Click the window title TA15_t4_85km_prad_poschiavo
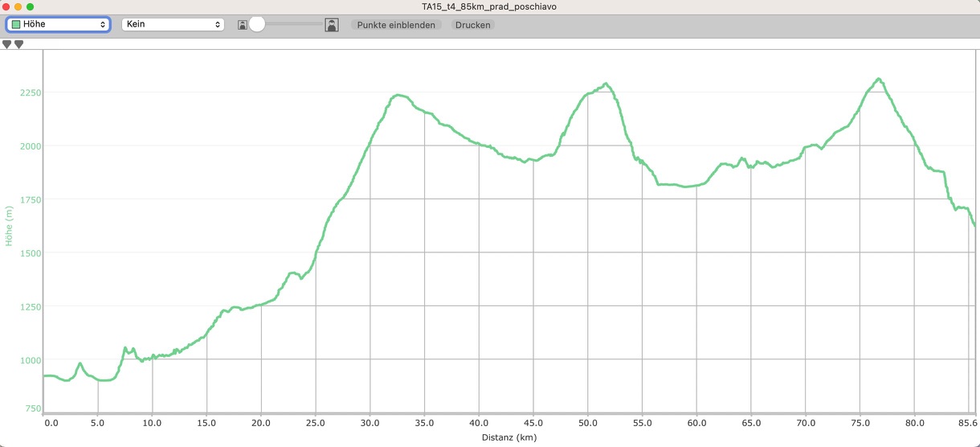This screenshot has height=447, width=980. tap(489, 6)
